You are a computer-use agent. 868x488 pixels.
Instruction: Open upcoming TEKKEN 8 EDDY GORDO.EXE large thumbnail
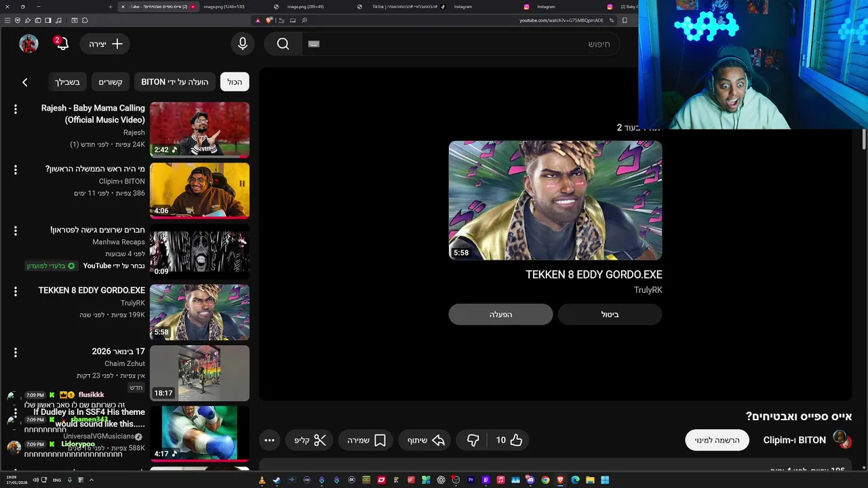555,201
